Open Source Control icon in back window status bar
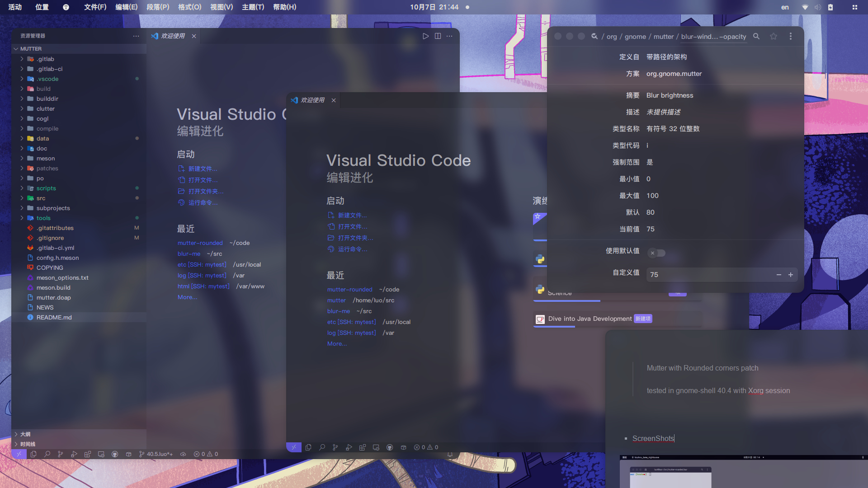Image resolution: width=868 pixels, height=488 pixels. [x=61, y=454]
